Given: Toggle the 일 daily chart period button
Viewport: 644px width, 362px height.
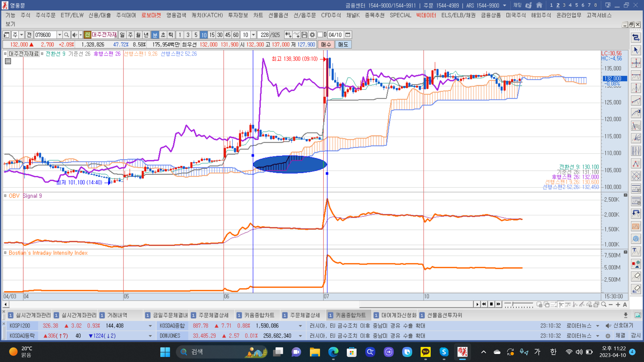Looking at the screenshot, I should [x=122, y=35].
